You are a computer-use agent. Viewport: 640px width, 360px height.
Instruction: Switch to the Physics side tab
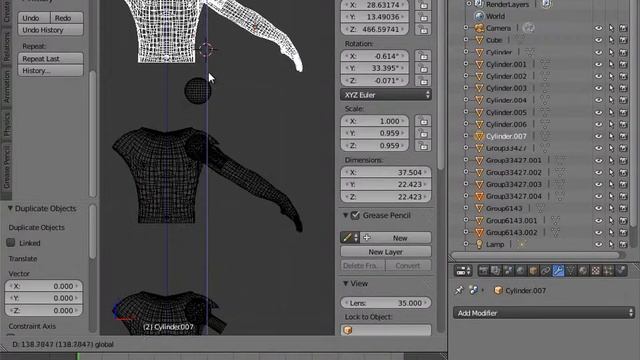pos(6,124)
